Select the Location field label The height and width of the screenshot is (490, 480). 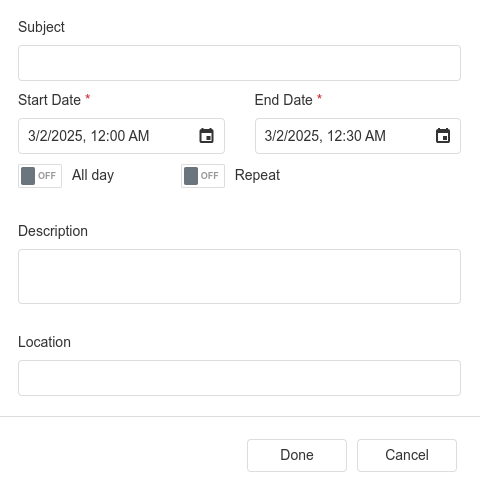point(44,342)
